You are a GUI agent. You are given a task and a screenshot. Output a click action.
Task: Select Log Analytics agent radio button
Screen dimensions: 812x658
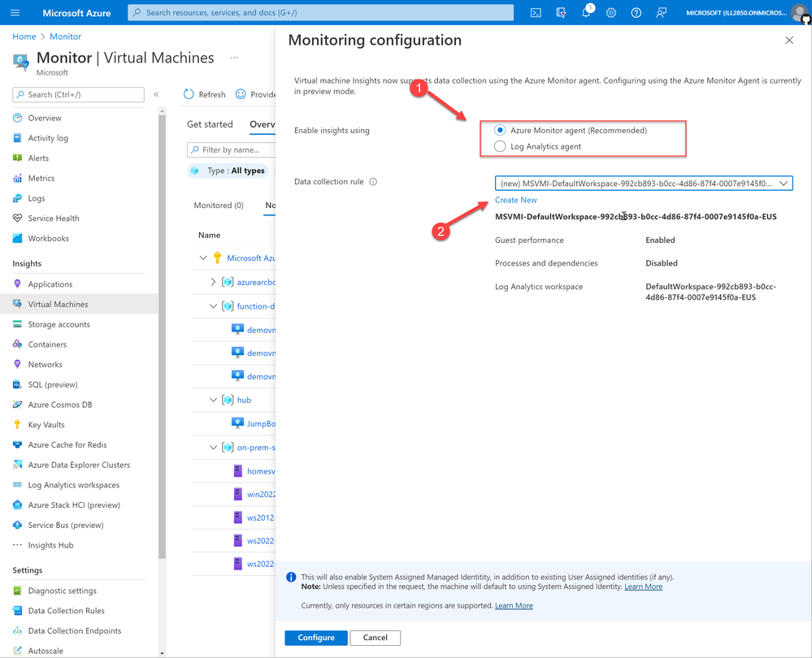(500, 146)
